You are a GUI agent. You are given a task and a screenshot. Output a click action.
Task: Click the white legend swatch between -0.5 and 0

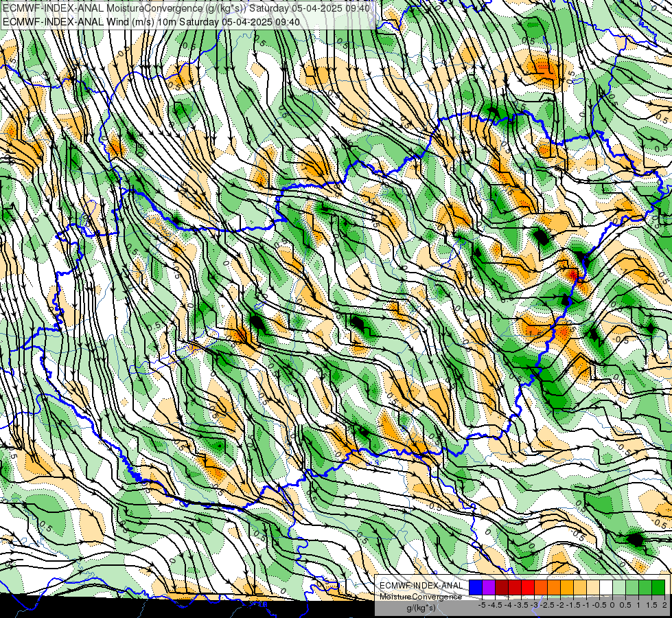tap(606, 587)
